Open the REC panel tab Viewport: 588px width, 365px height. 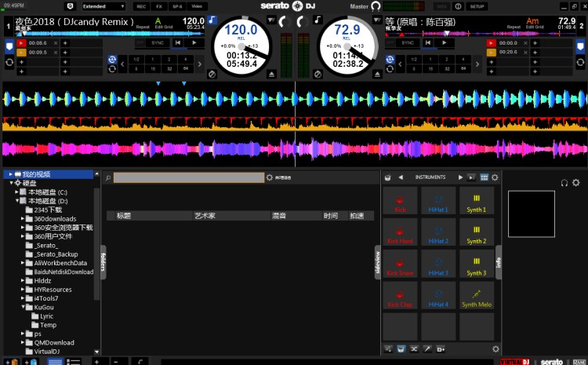141,6
